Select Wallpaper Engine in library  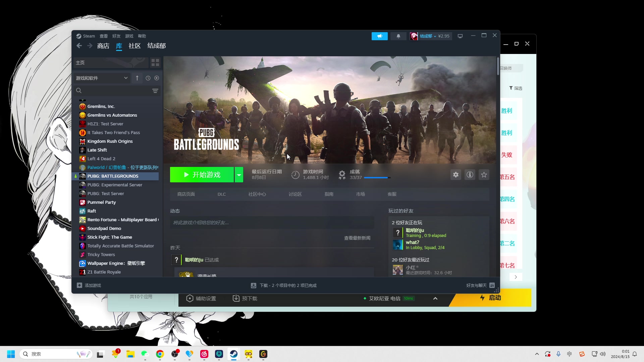tap(116, 263)
